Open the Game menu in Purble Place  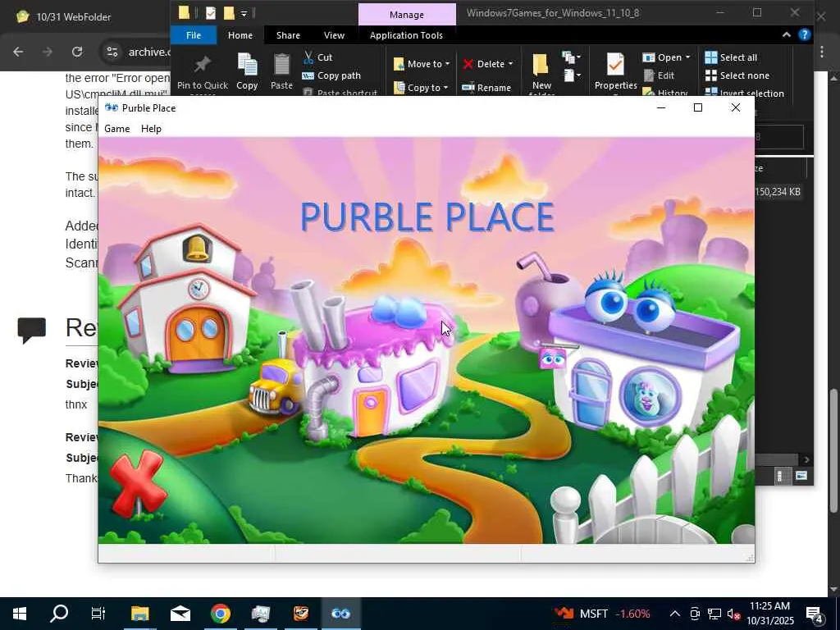click(116, 129)
